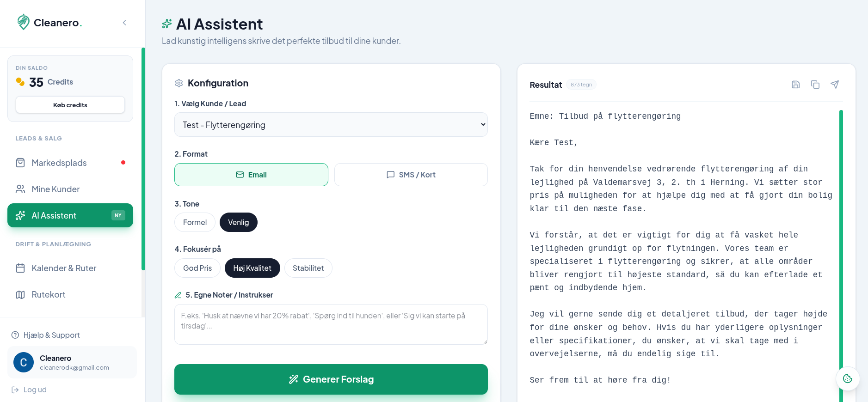This screenshot has height=402, width=868.
Task: Select the Email format option
Action: (x=251, y=175)
